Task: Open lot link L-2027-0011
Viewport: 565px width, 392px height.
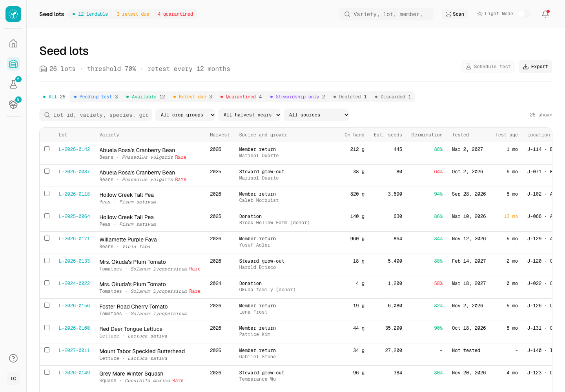Action: coord(75,350)
